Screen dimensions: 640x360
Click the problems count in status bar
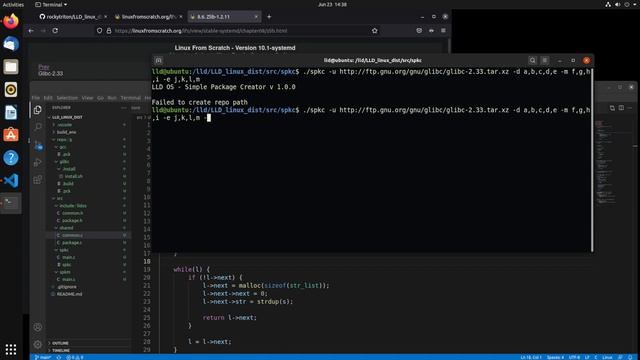click(x=75, y=357)
